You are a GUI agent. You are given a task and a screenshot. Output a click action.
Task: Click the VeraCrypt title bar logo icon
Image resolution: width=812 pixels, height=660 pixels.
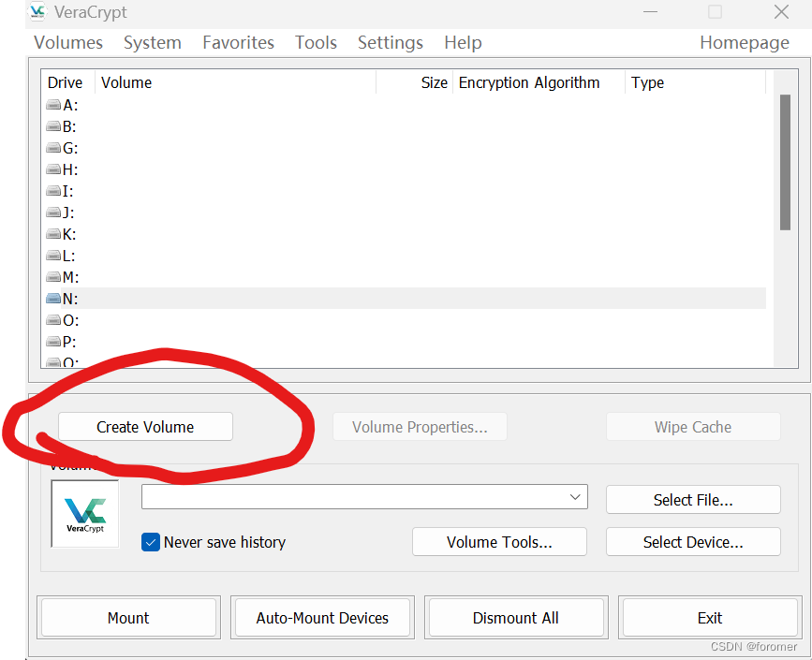coord(37,11)
